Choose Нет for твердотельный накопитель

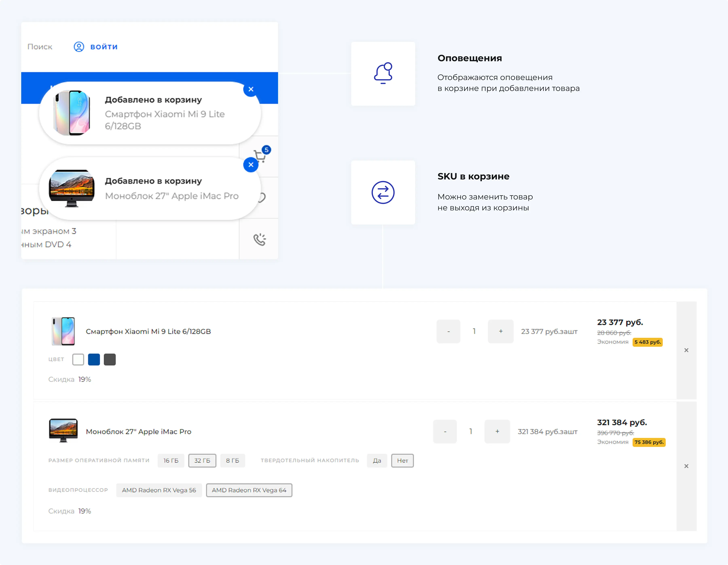[402, 461]
